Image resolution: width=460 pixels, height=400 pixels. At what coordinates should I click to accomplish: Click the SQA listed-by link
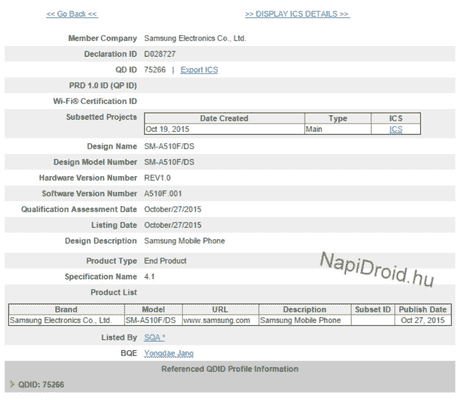[x=154, y=338]
